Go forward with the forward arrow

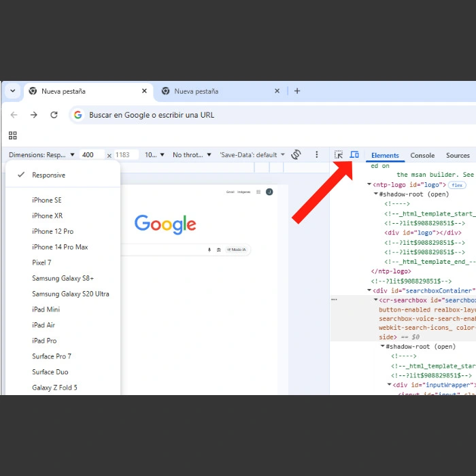point(34,115)
